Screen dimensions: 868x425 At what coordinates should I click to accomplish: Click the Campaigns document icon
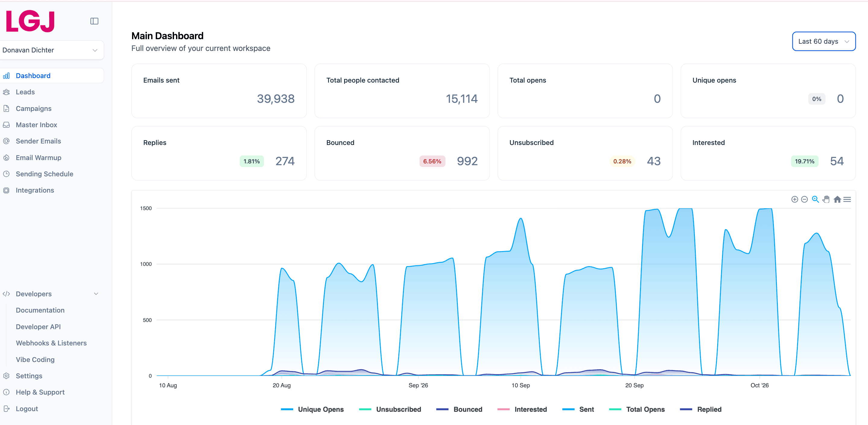click(x=6, y=109)
